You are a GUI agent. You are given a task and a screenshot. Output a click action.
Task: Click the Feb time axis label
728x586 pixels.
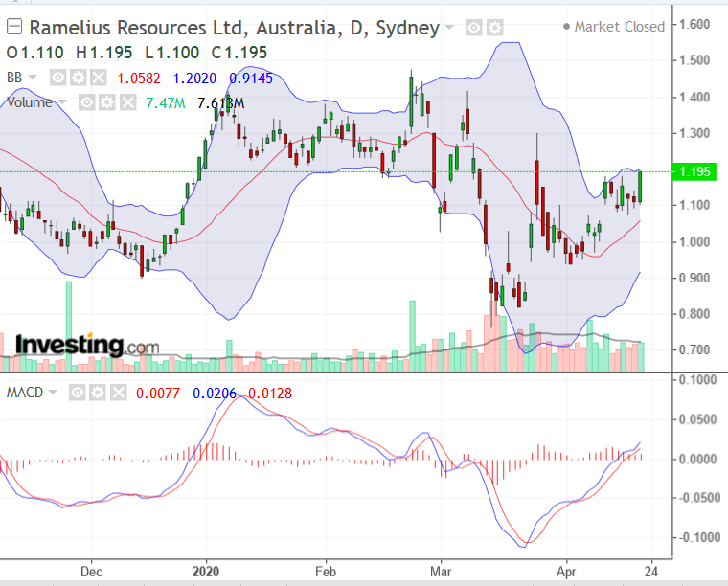coord(326,571)
